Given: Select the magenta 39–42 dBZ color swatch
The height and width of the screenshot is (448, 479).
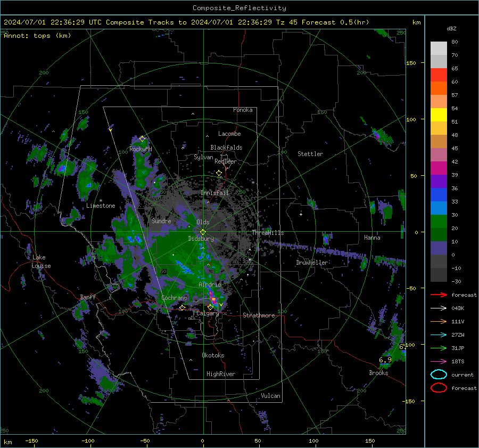Looking at the screenshot, I should [x=439, y=168].
